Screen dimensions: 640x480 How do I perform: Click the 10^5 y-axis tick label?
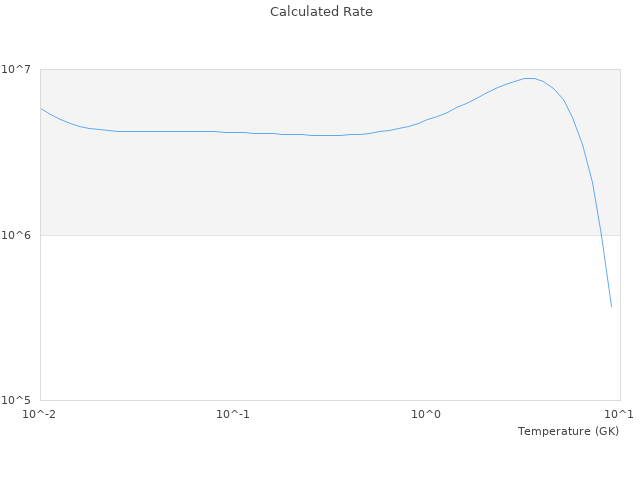coord(19,400)
